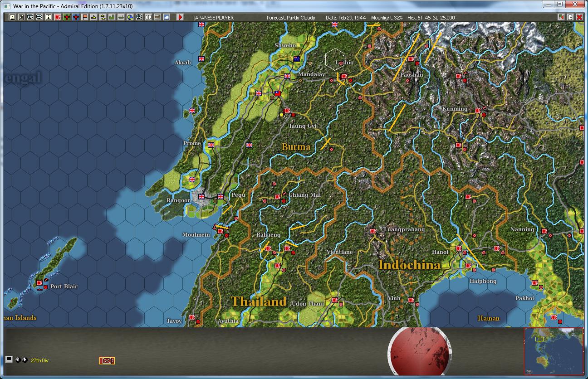Open the document list icon in toolbar
This screenshot has height=379, width=588.
[x=21, y=17]
